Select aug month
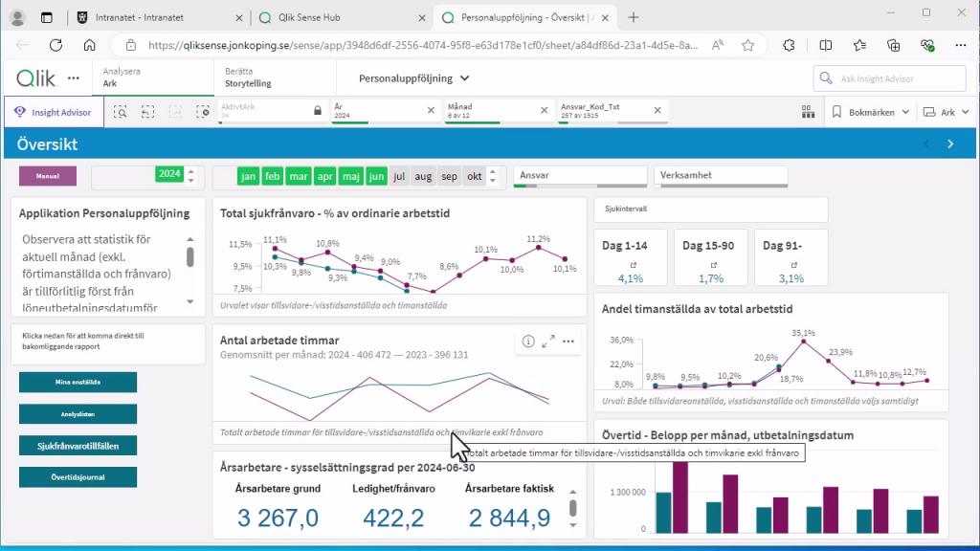 point(423,176)
